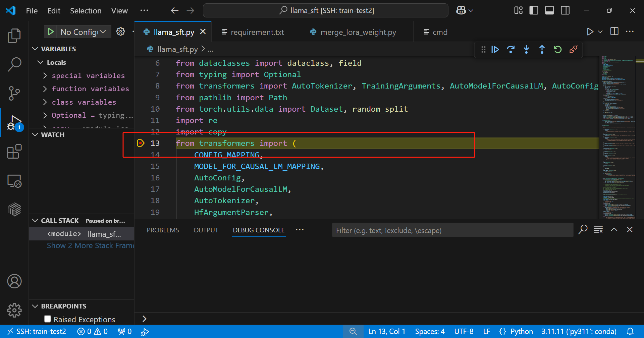This screenshot has width=644, height=338.
Task: Click the Step Into debug icon
Action: tap(526, 50)
